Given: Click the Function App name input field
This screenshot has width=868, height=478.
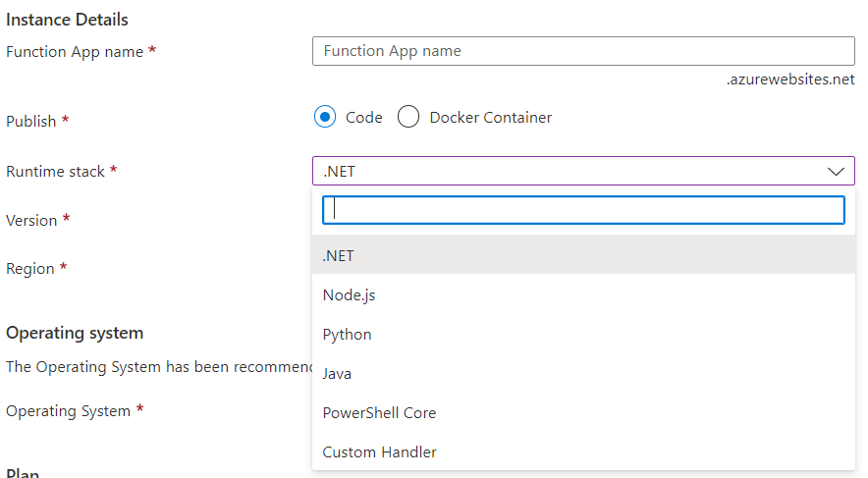Looking at the screenshot, I should (x=583, y=51).
